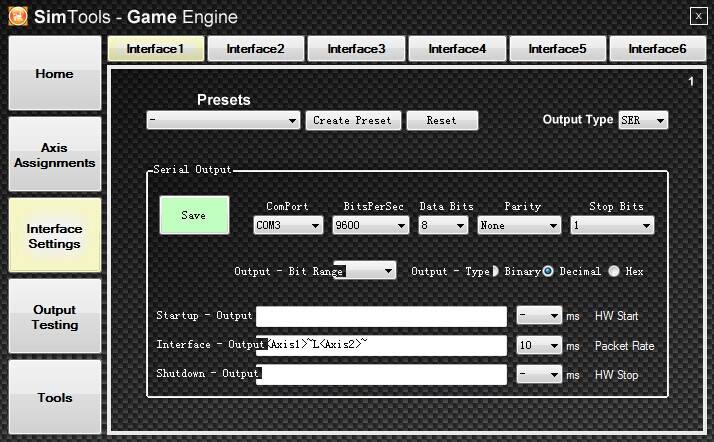Open the Output Bit Range dropdown
Viewport: 714px width, 442px height.
[x=365, y=270]
